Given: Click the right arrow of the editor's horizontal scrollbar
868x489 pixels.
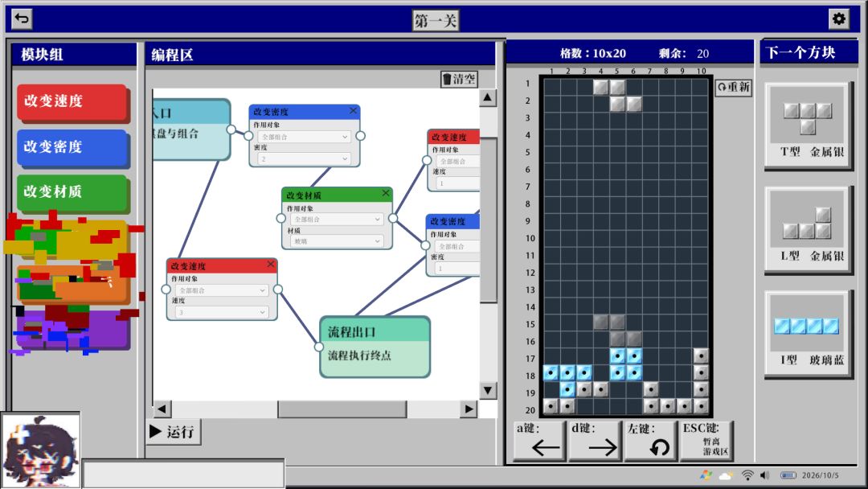Looking at the screenshot, I should 469,409.
